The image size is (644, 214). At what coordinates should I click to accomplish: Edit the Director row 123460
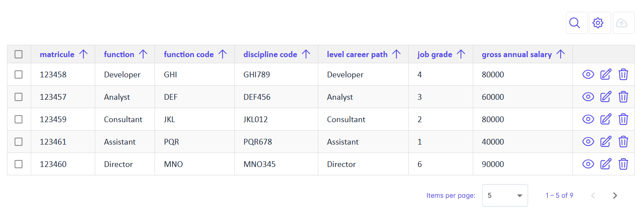point(605,164)
